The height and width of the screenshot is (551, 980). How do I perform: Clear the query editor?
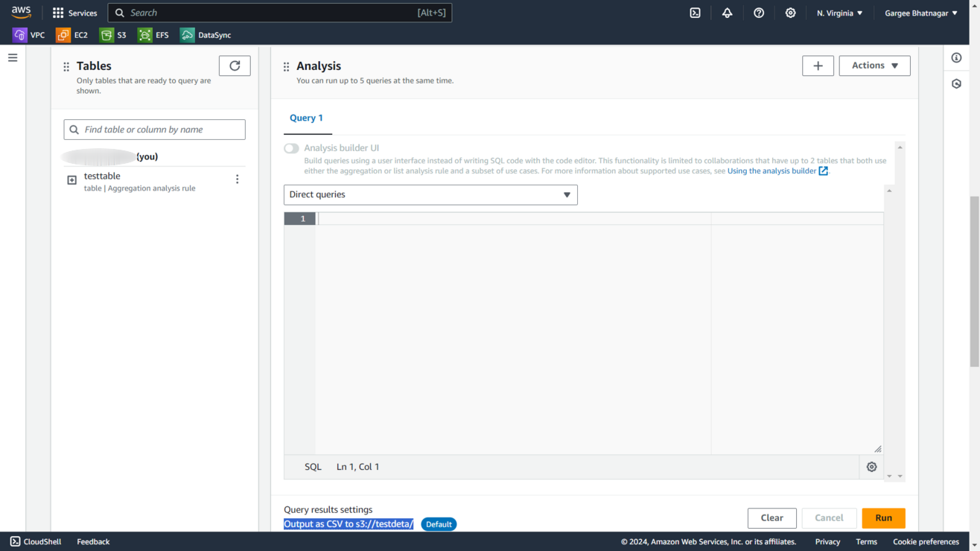(771, 518)
